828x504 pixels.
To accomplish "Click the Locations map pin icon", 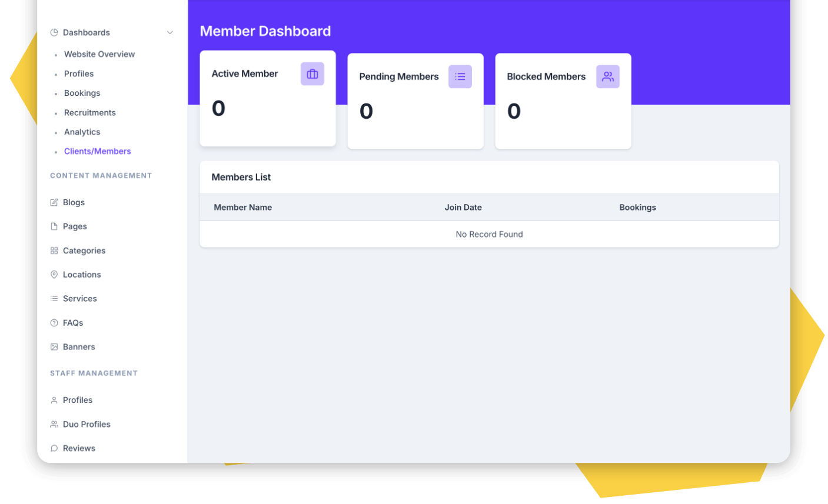I will [54, 275].
